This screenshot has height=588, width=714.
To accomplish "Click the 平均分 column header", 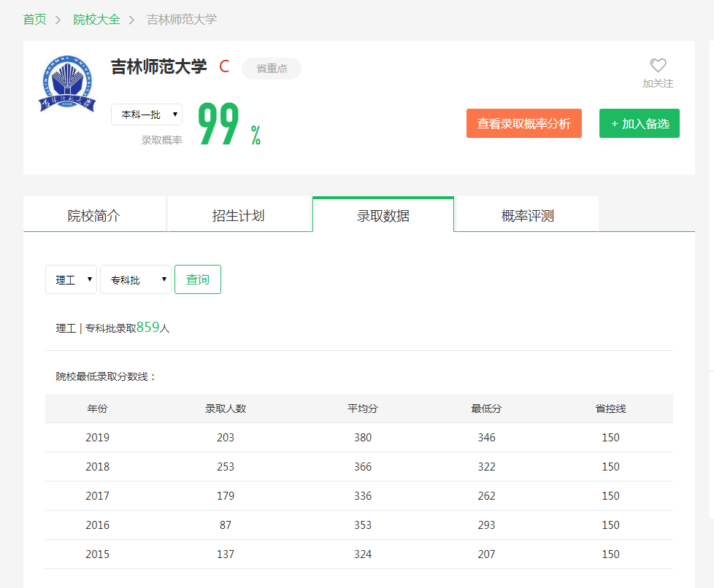I will pos(362,409).
